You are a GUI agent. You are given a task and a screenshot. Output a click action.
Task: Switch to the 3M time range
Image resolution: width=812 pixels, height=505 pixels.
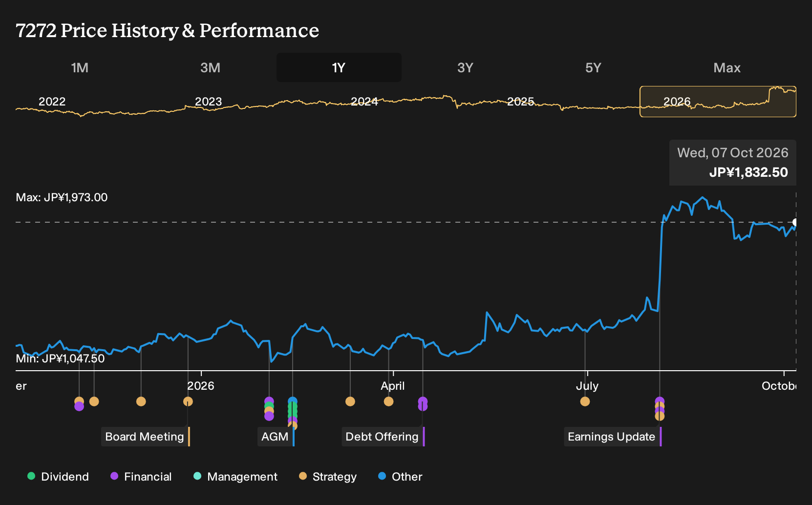(210, 67)
